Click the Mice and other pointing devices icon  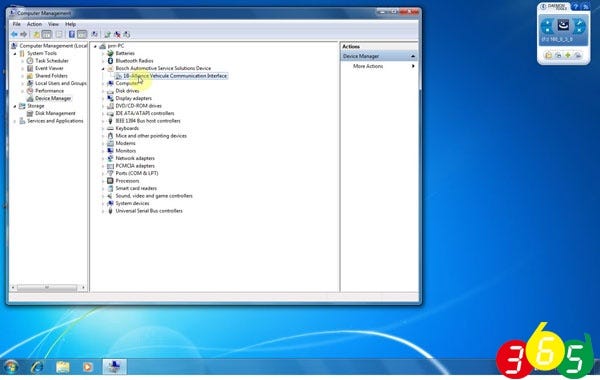coord(110,136)
